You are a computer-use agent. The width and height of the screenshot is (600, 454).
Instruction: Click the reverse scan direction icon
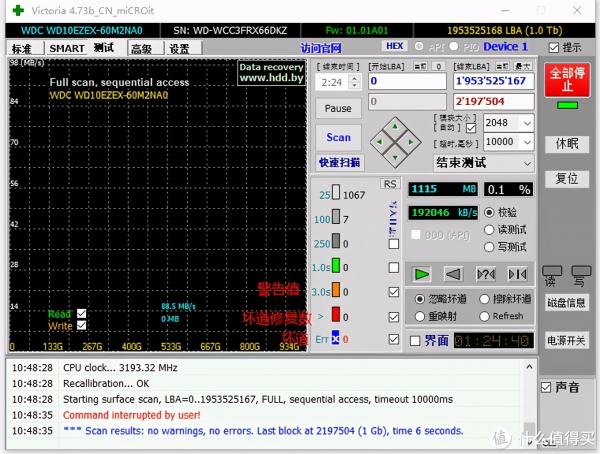[x=454, y=273]
